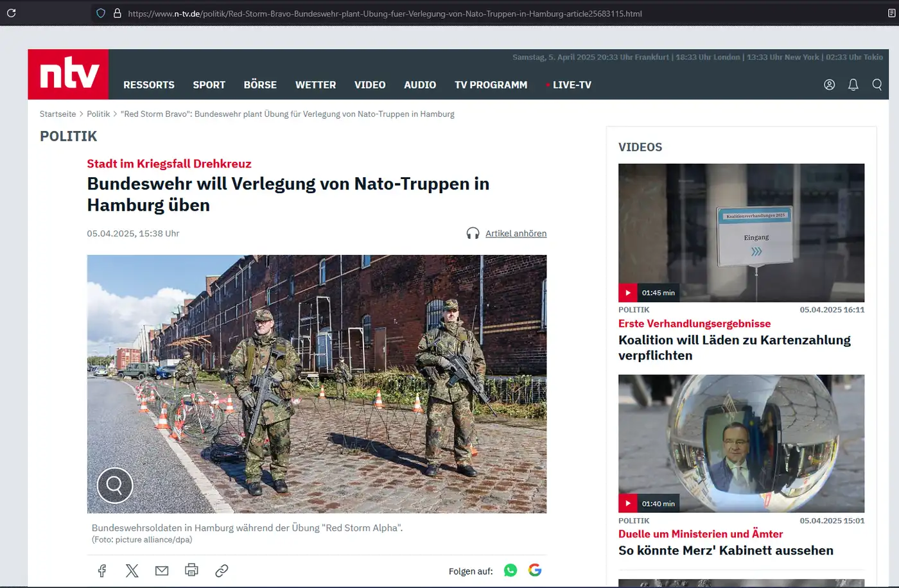Enlarge the soldiers photo with magnifier
This screenshot has height=588, width=899.
point(115,485)
